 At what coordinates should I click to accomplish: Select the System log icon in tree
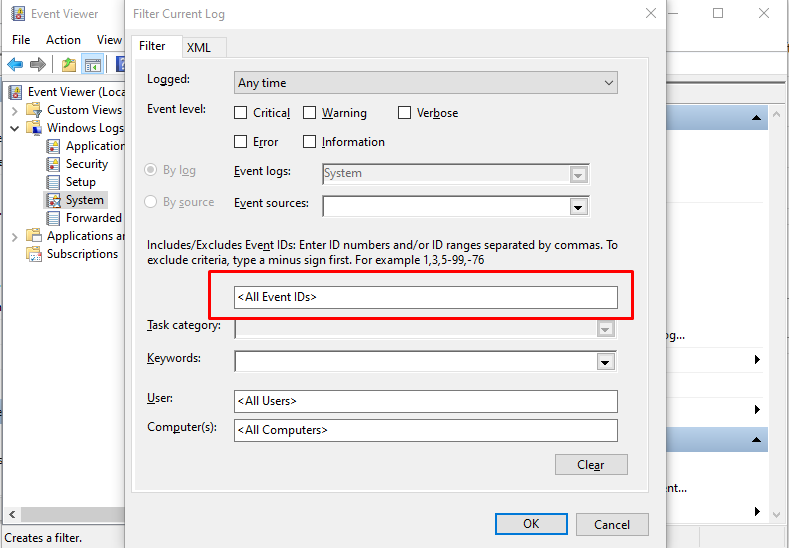coord(55,200)
